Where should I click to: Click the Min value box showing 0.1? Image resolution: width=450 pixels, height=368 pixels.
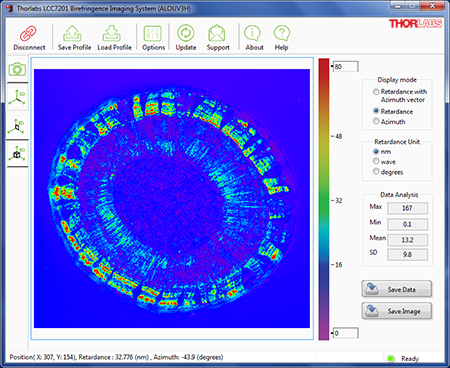pos(407,224)
